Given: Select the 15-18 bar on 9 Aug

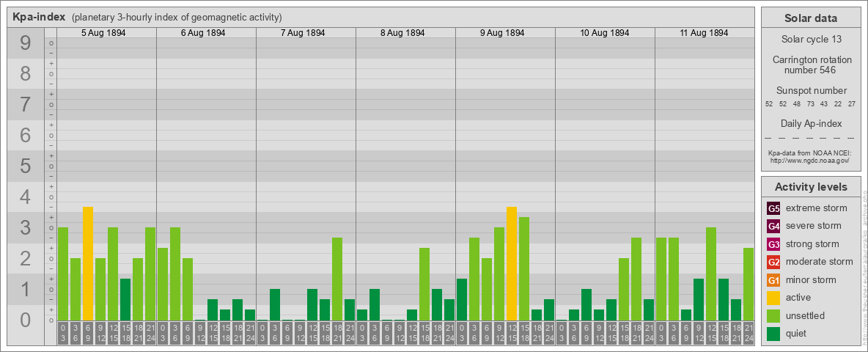Looking at the screenshot, I should tap(523, 268).
